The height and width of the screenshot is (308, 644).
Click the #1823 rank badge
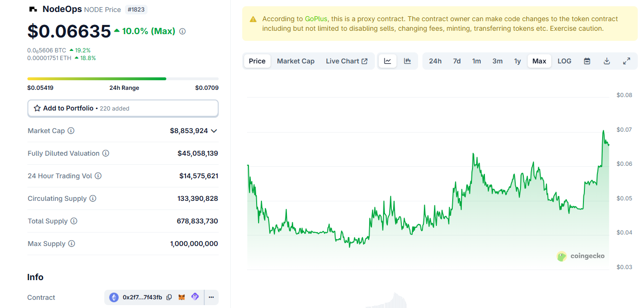[x=136, y=9]
